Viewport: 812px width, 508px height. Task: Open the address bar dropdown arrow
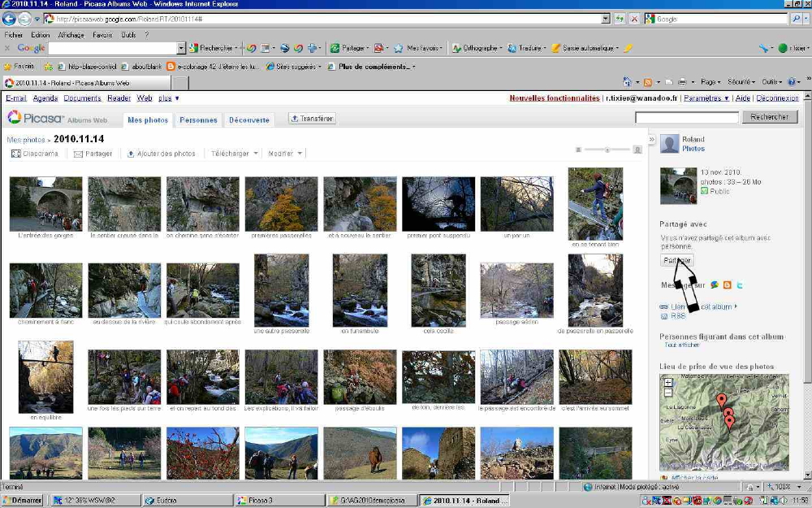(606, 19)
